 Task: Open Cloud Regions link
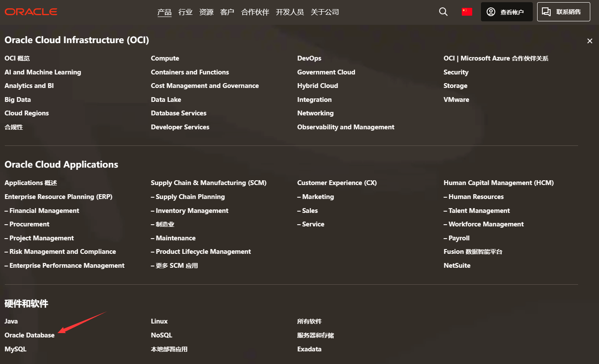27,113
